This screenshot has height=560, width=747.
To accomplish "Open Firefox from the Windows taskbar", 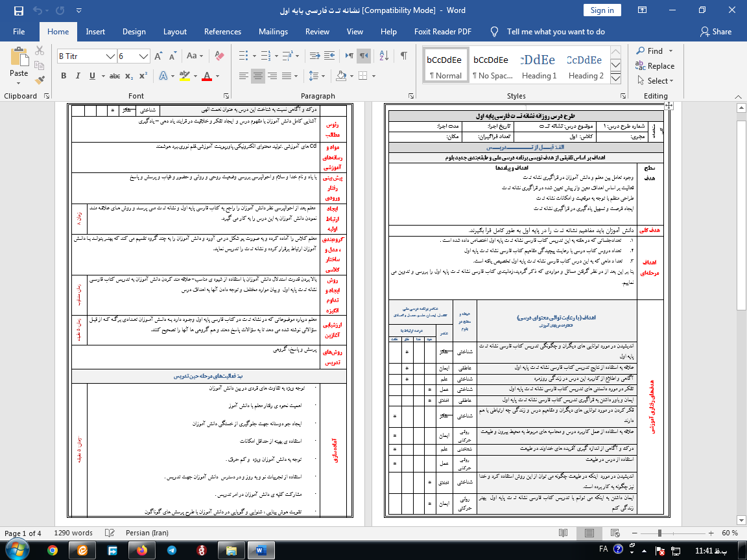I will coord(141,550).
